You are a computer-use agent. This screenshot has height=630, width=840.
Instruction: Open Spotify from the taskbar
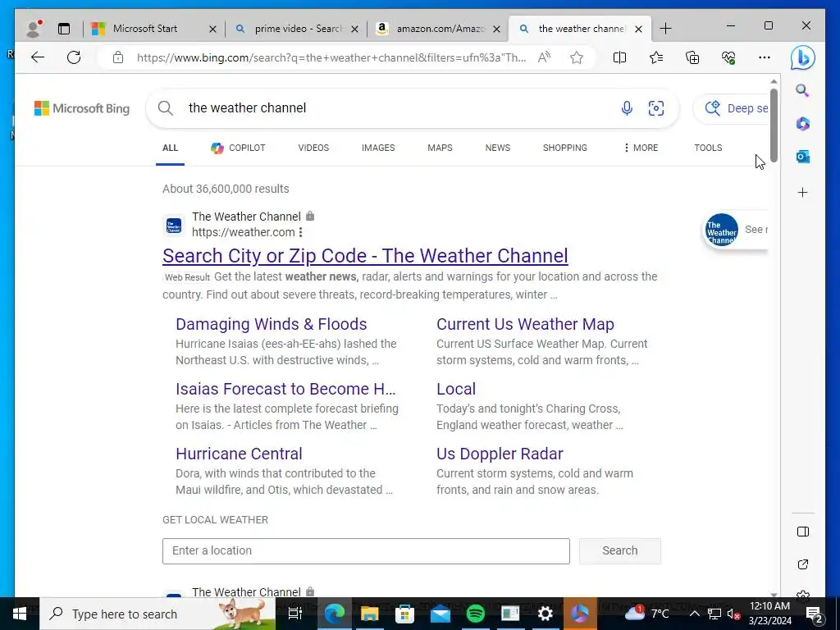pyautogui.click(x=475, y=614)
